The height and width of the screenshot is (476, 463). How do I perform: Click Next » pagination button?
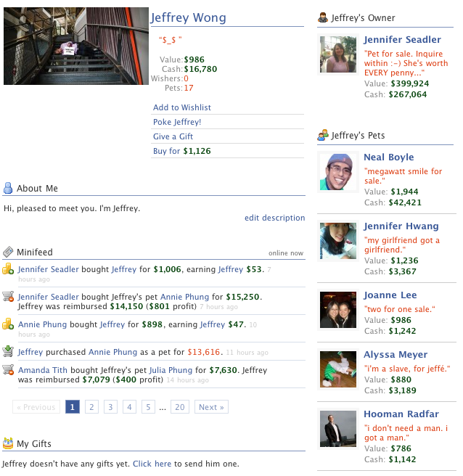click(x=211, y=407)
